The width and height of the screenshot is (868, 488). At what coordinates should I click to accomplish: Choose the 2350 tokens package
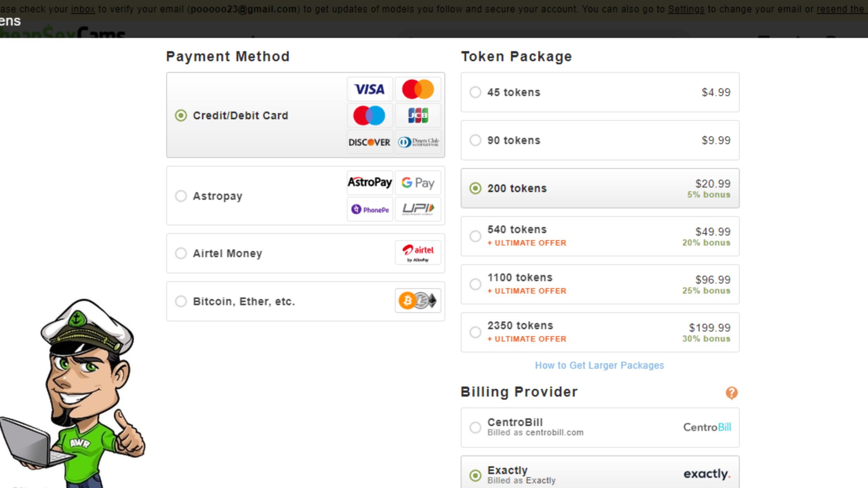pos(475,332)
